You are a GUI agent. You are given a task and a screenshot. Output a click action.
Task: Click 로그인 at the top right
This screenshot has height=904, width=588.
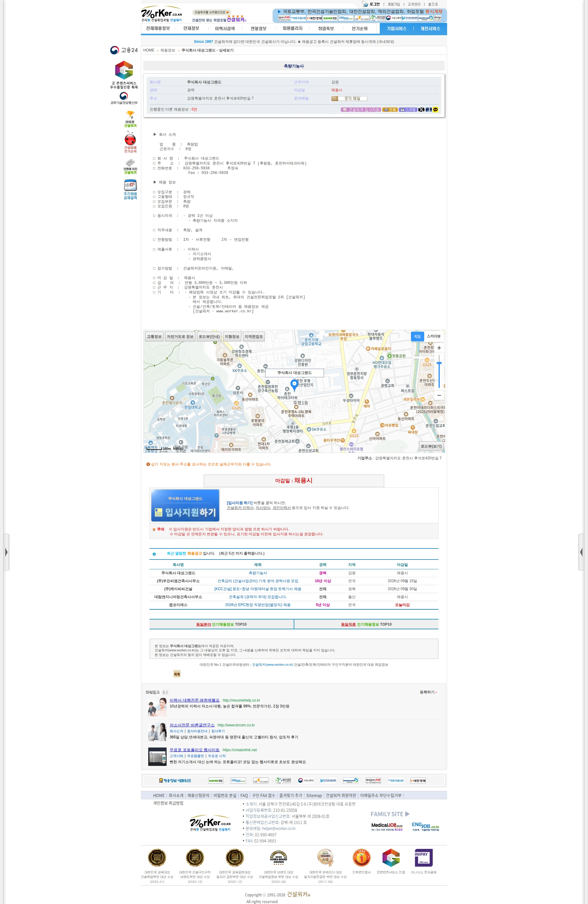pos(375,4)
